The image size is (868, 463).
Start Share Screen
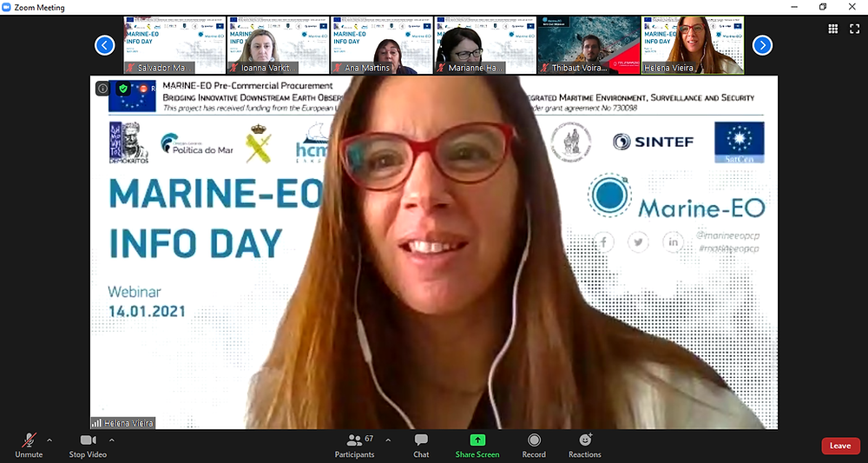point(477,446)
